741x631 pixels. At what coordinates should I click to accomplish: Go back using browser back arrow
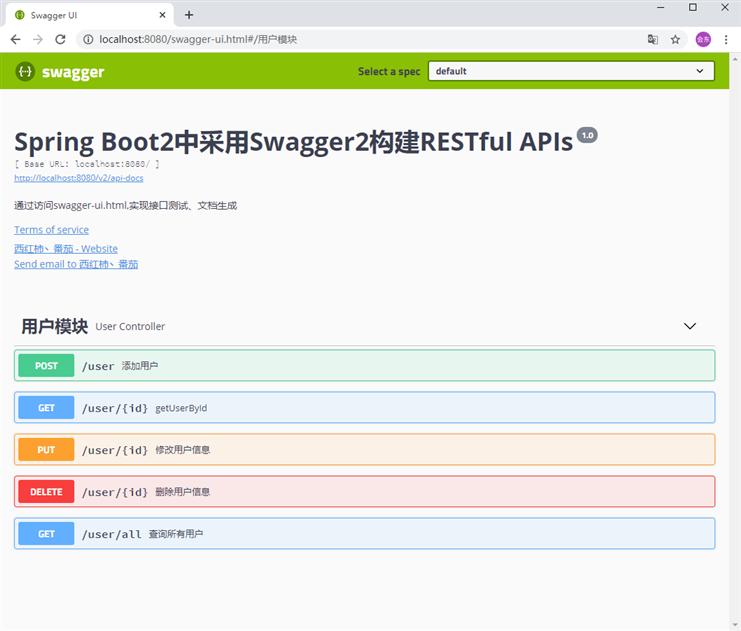pyautogui.click(x=16, y=39)
